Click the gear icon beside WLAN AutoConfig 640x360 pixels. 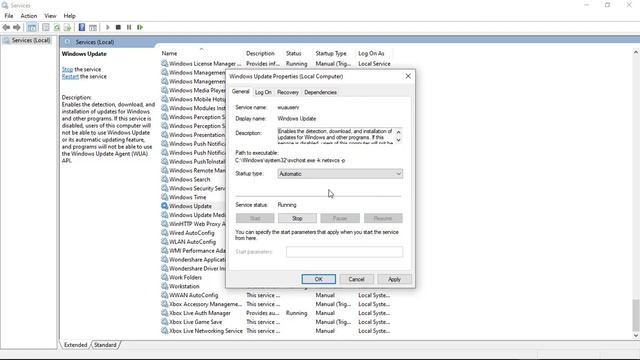coord(164,242)
